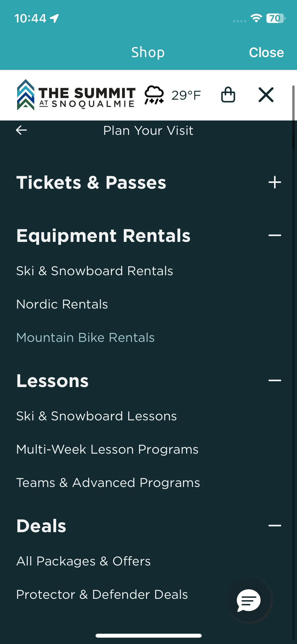Go back using the left arrow icon
Screen dimensions: 297x644
(x=21, y=130)
